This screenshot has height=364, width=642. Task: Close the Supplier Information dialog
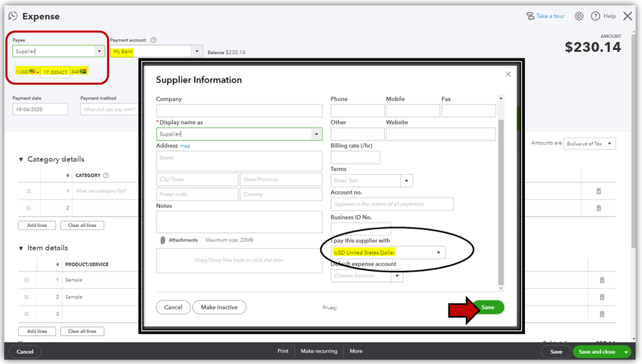point(508,74)
